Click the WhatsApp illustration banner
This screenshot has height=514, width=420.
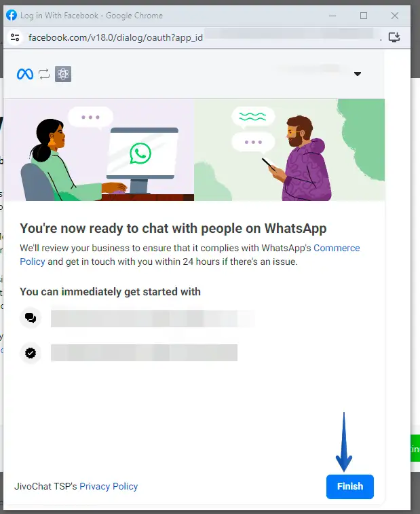coord(194,150)
